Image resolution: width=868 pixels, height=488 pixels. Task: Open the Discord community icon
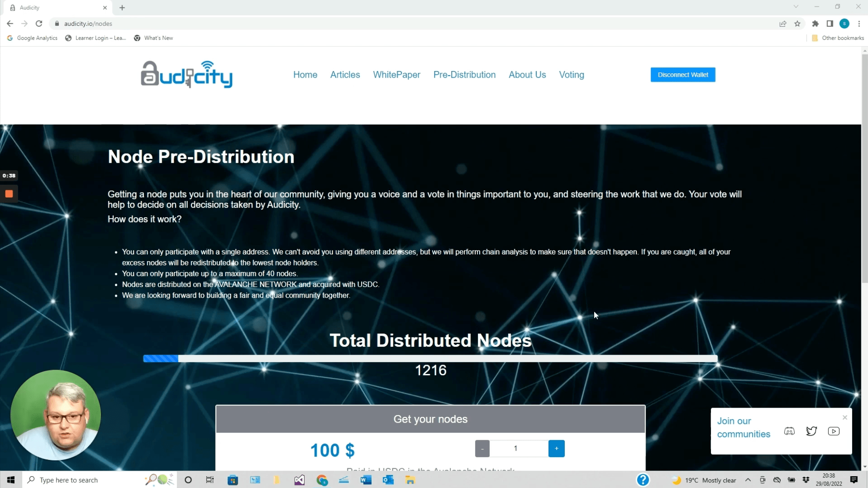point(789,431)
